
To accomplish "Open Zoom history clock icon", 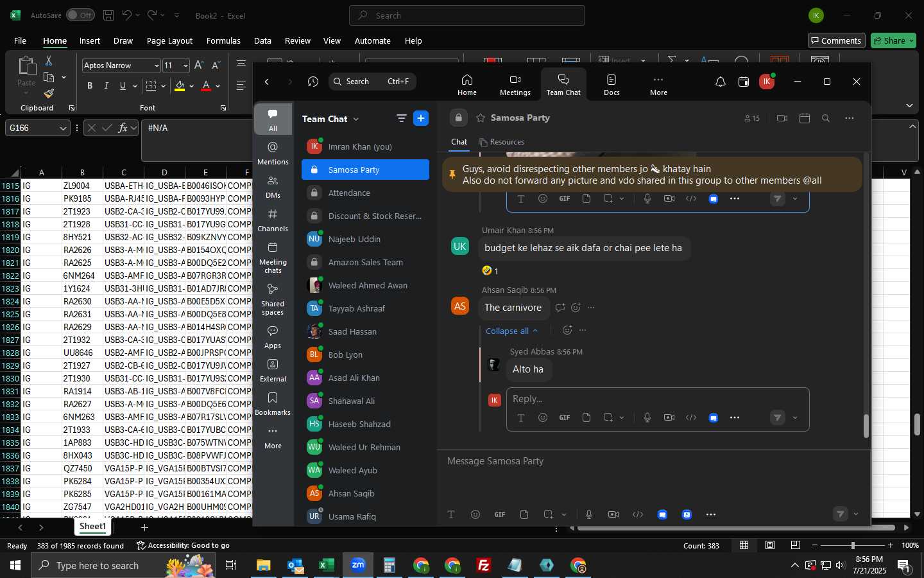I will click(x=312, y=82).
